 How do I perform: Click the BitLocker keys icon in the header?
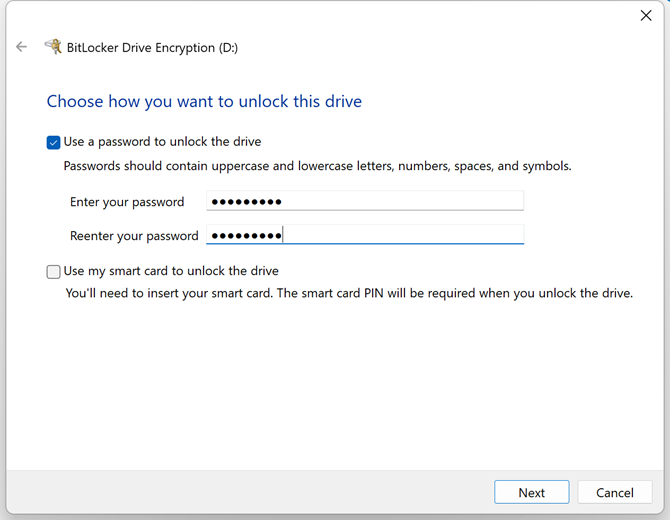point(53,47)
